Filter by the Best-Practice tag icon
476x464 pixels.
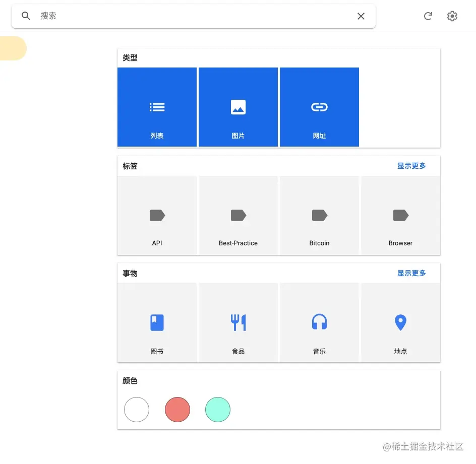[239, 215]
